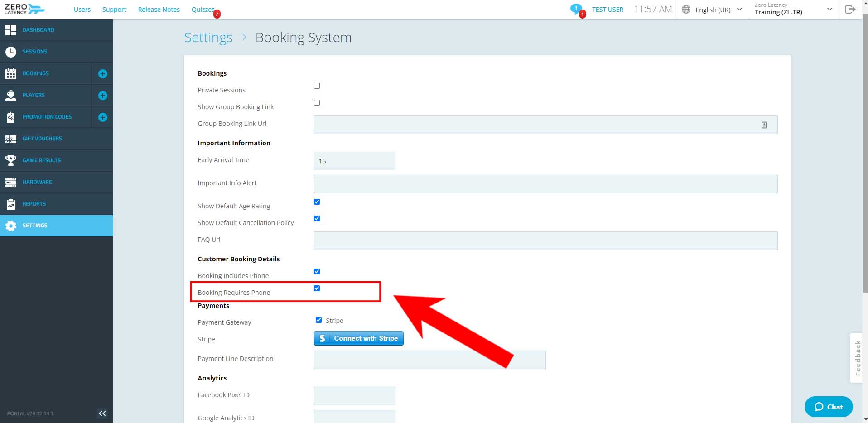868x423 pixels.
Task: Click the Important Info Alert field
Action: 545,184
